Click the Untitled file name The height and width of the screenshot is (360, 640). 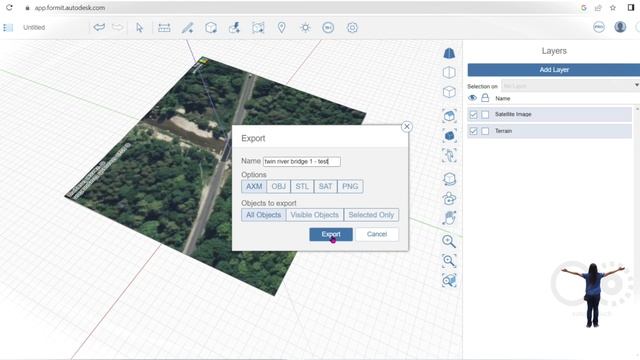point(34,27)
